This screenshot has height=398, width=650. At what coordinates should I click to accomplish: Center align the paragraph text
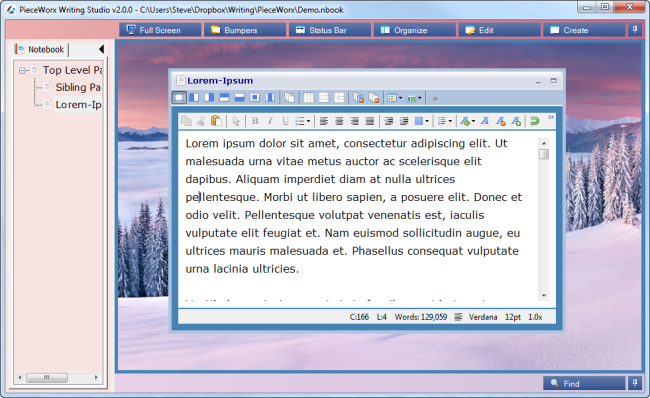click(x=339, y=121)
